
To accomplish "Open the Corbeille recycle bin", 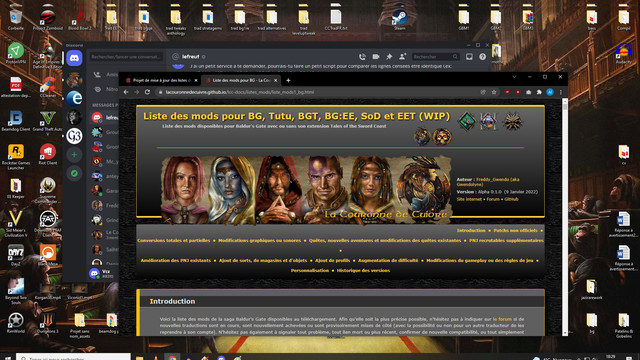I will (x=16, y=18).
